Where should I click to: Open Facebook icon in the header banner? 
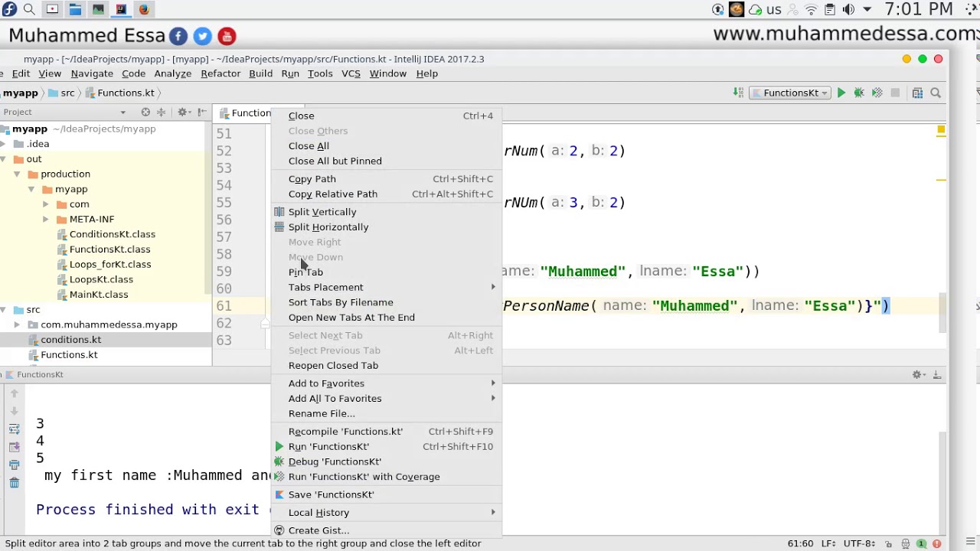tap(178, 36)
